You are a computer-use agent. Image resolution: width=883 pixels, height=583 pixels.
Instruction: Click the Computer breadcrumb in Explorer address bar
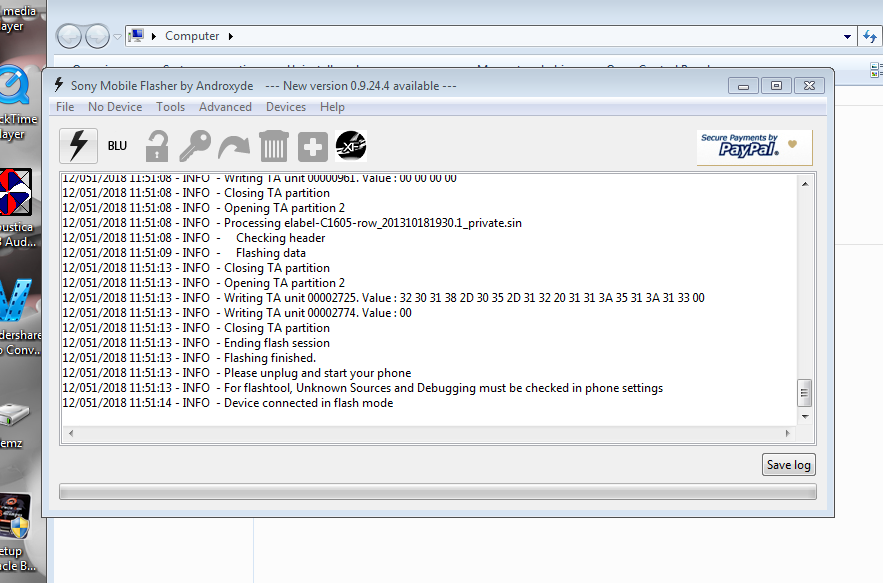[x=192, y=36]
